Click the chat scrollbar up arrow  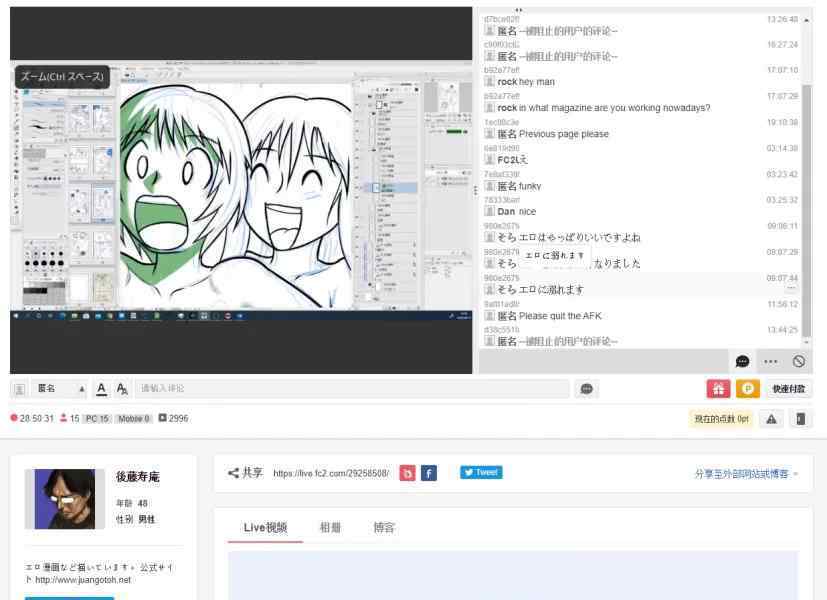click(806, 20)
